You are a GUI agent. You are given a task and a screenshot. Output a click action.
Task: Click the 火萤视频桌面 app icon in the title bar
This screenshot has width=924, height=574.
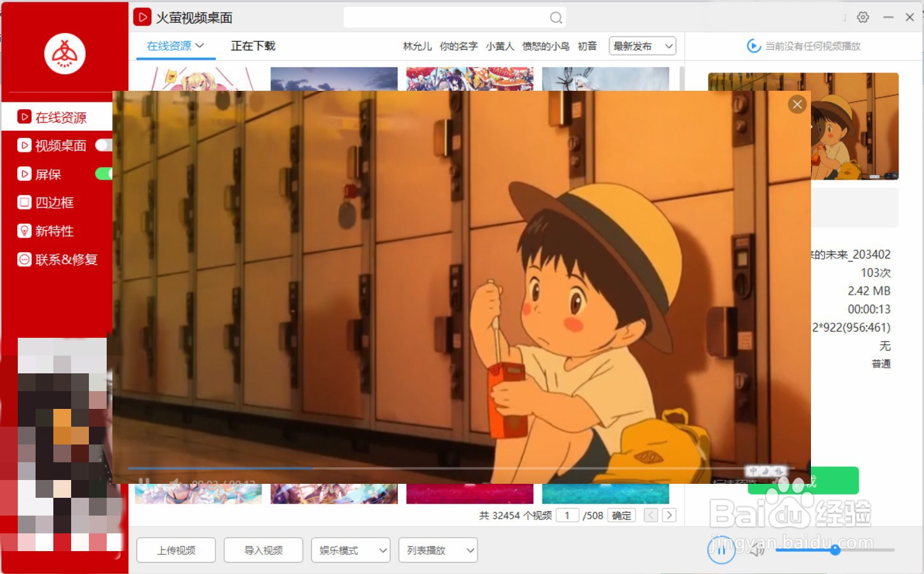point(142,17)
